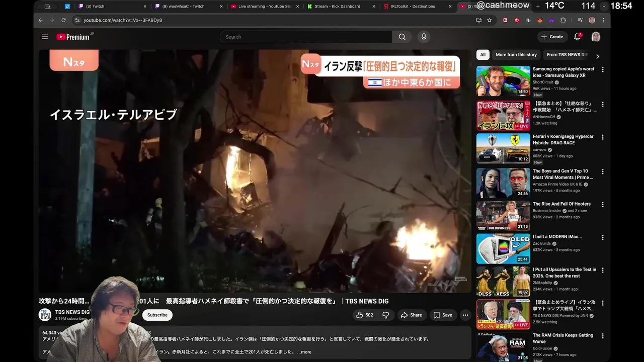Open options for Upscalers Test video

coord(602,270)
